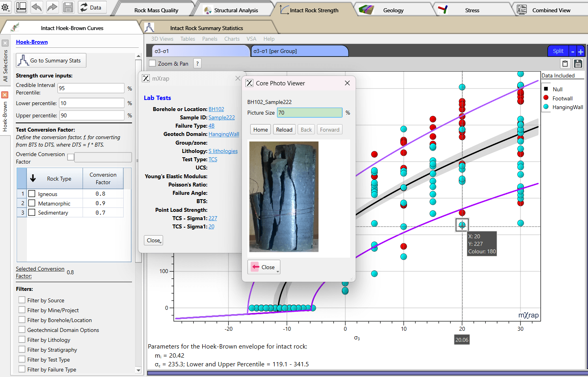Image resolution: width=588 pixels, height=377 pixels.
Task: Open the Charts menu
Action: pyautogui.click(x=232, y=39)
